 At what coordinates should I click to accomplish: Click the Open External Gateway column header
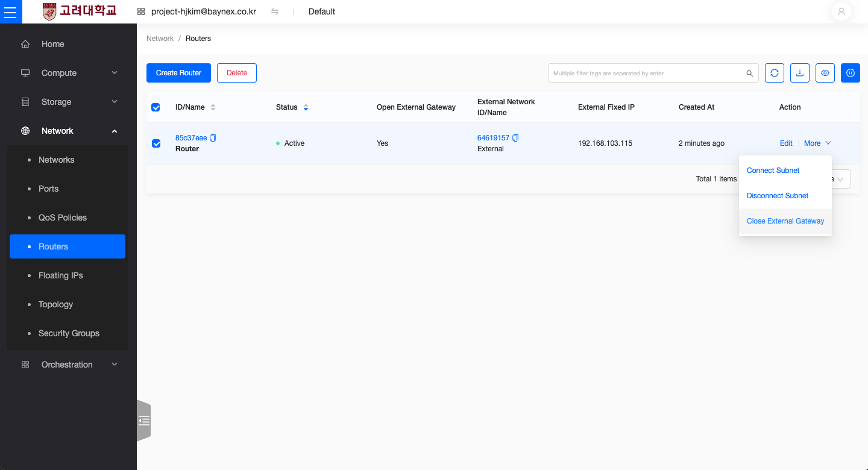(x=416, y=107)
